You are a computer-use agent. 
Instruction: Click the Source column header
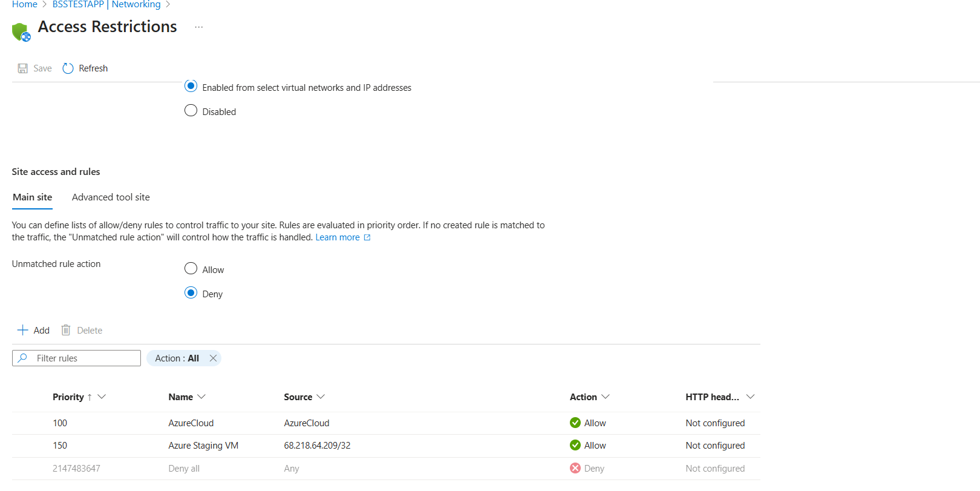coord(298,397)
